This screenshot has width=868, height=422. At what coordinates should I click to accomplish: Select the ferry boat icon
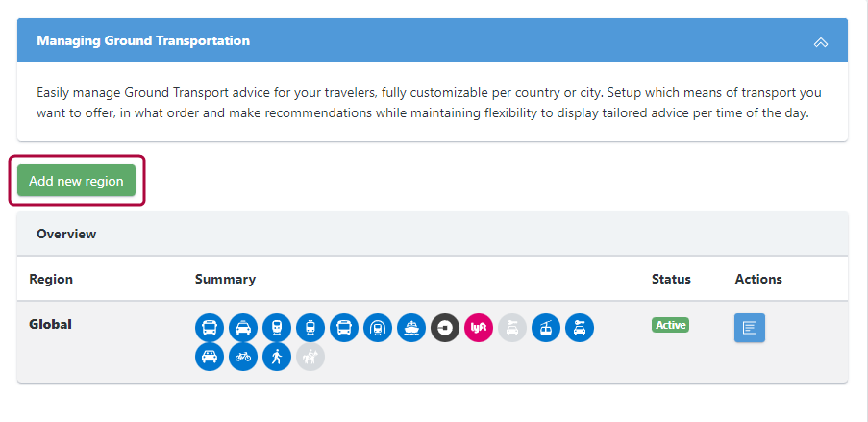[411, 328]
